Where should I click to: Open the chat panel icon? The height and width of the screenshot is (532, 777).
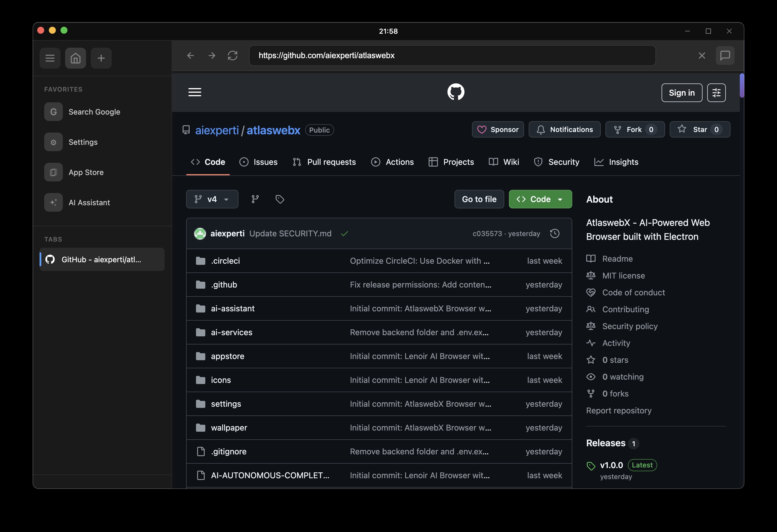click(725, 56)
